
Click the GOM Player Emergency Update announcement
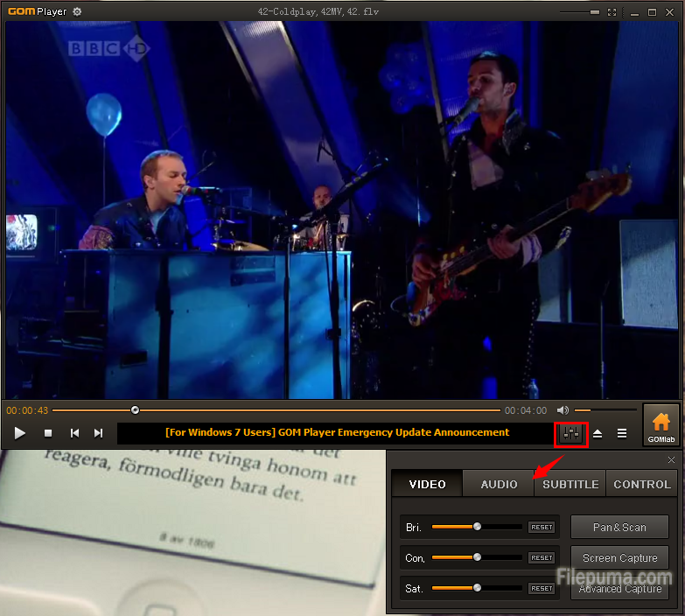pyautogui.click(x=337, y=432)
